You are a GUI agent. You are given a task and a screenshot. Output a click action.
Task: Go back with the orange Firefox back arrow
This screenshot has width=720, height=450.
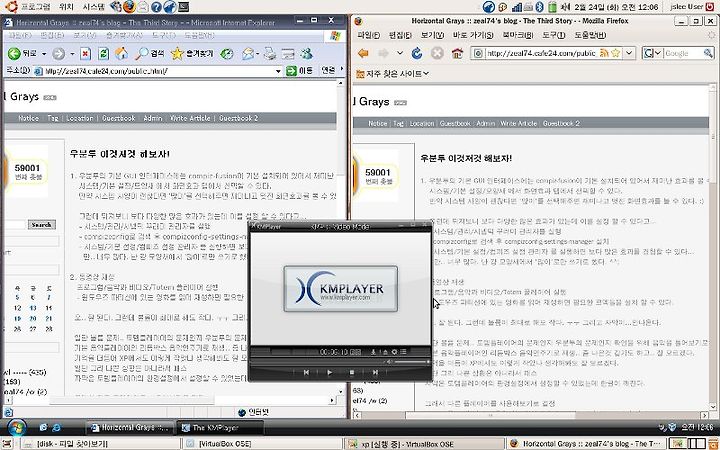[363, 53]
